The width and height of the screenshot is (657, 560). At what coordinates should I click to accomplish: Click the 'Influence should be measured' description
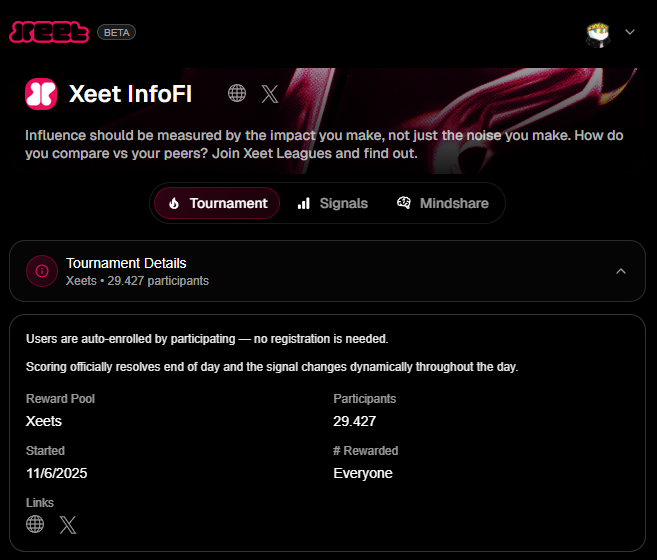tap(324, 144)
